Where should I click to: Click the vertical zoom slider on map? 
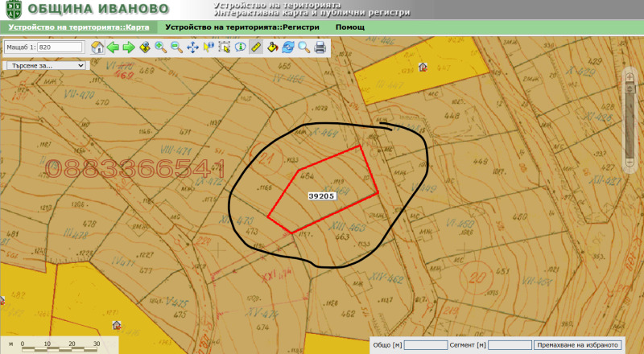[630, 121]
